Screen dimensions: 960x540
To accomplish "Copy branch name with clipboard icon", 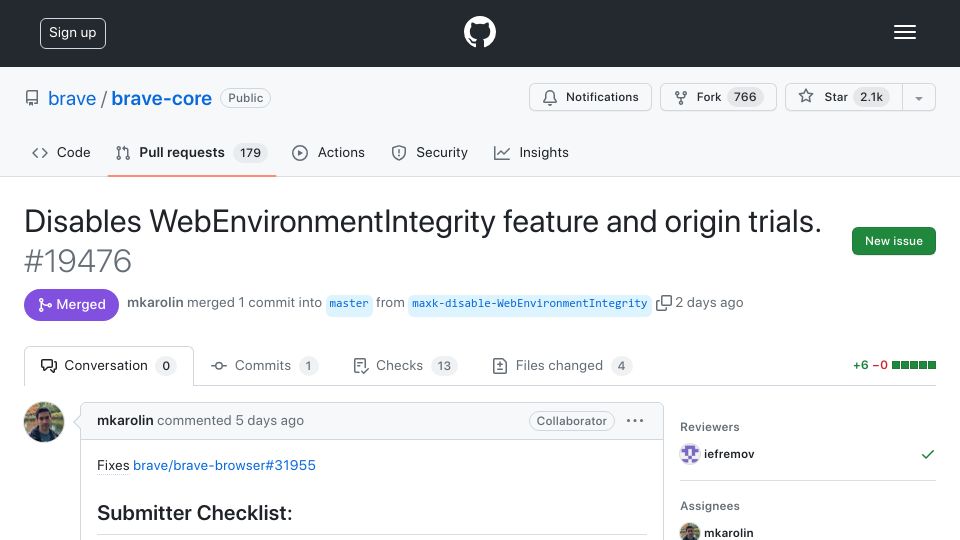I will tap(664, 303).
